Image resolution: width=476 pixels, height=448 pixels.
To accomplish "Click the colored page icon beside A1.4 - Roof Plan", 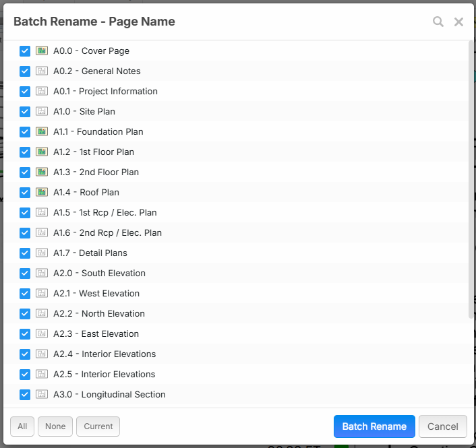I will click(42, 192).
